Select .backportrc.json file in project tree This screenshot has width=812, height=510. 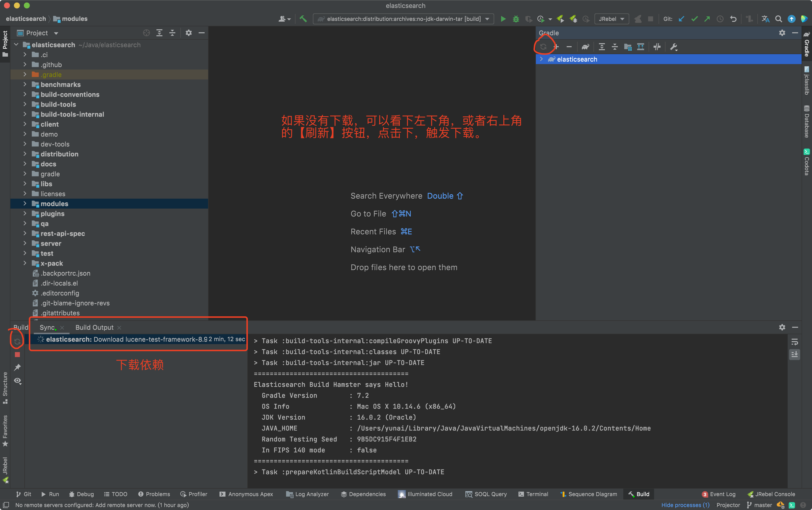[65, 273]
